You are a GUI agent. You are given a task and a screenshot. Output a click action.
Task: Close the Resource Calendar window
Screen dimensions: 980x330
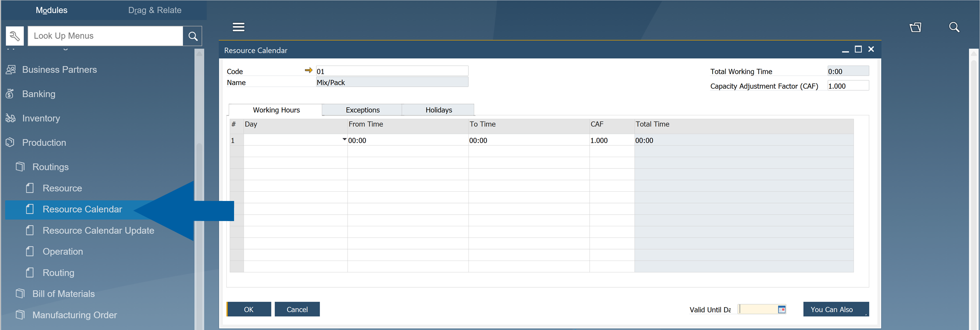pos(871,49)
